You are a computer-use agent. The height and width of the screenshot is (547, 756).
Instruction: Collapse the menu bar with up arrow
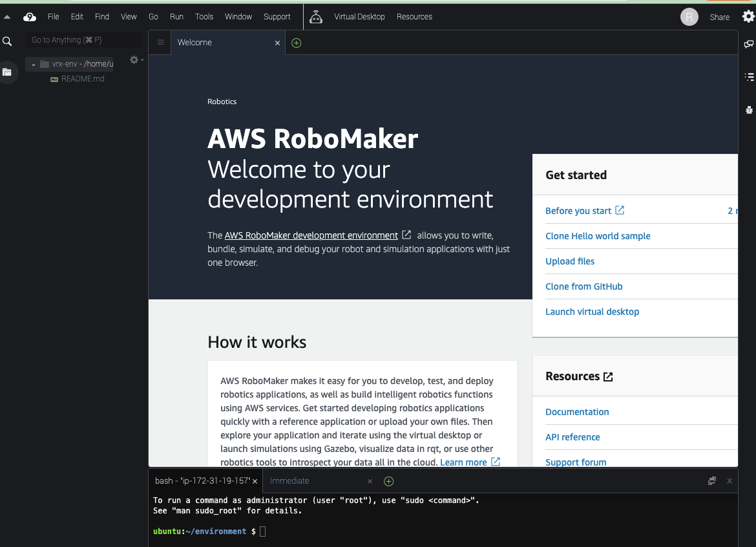tap(6, 17)
